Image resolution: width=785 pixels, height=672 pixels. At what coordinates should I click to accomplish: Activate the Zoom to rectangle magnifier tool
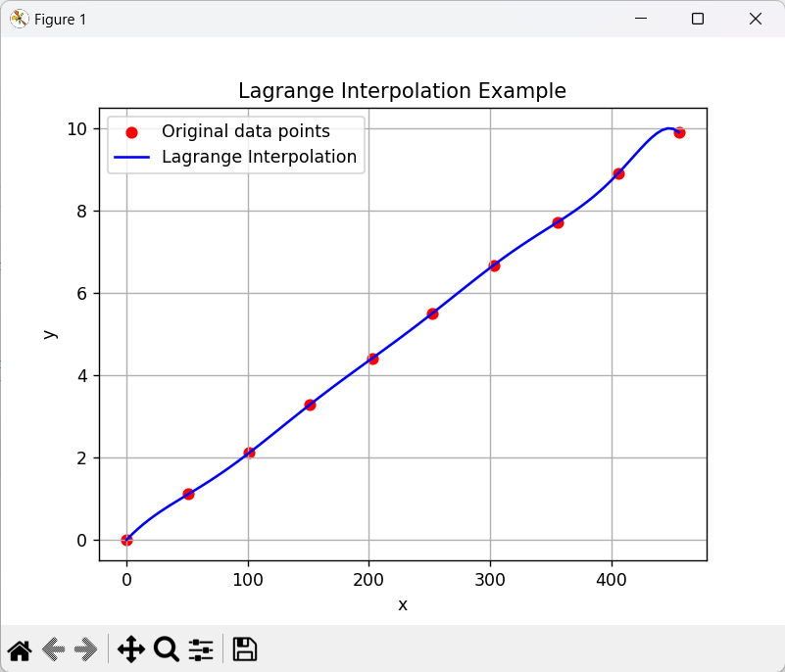pos(167,649)
